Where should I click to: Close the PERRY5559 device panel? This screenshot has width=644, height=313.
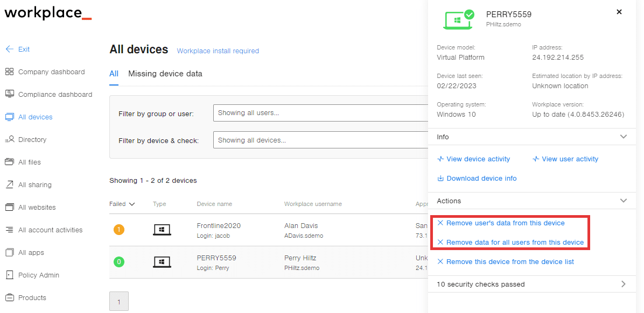619,12
